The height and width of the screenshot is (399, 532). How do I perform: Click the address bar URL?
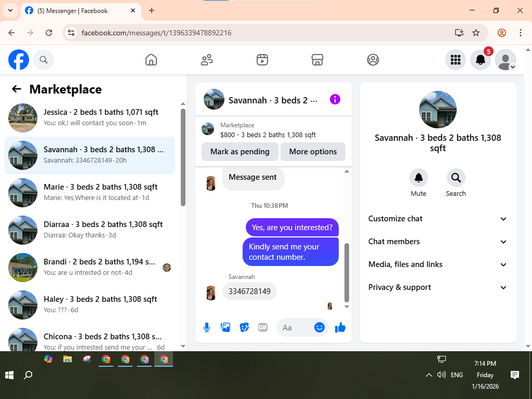coord(156,33)
